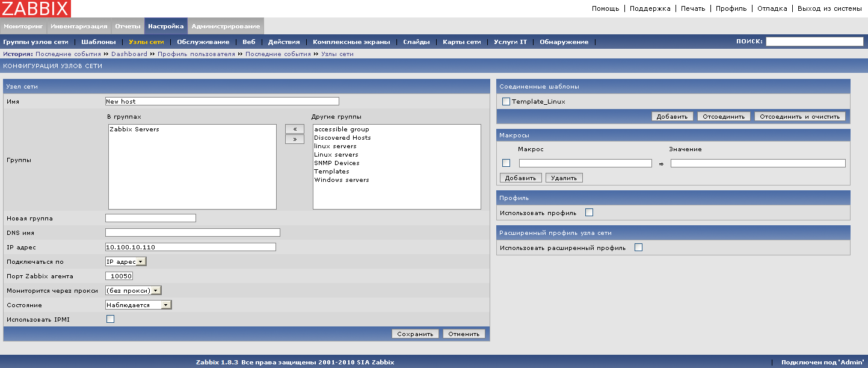Go to Узлы сети history link
Screen dimensions: 868x368
(337, 54)
